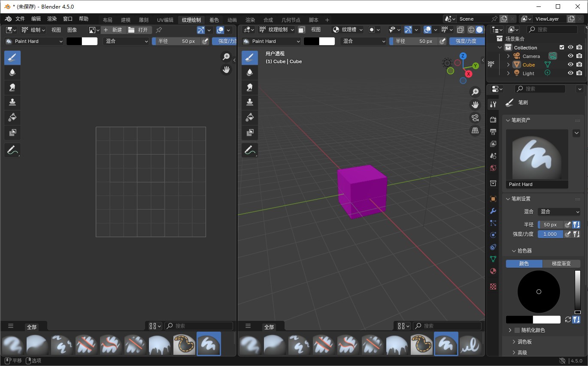Open the Output properties tab
The image size is (588, 366).
[x=493, y=131]
